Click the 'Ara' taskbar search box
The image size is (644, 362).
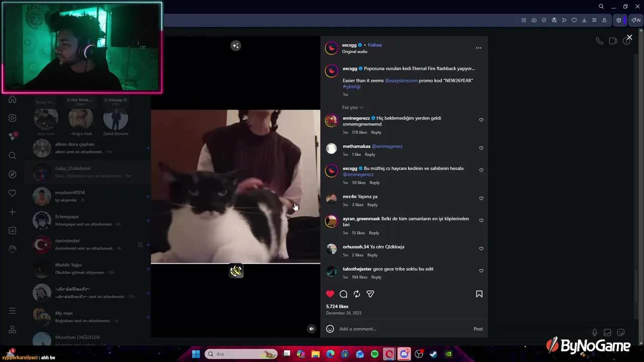coord(242,354)
